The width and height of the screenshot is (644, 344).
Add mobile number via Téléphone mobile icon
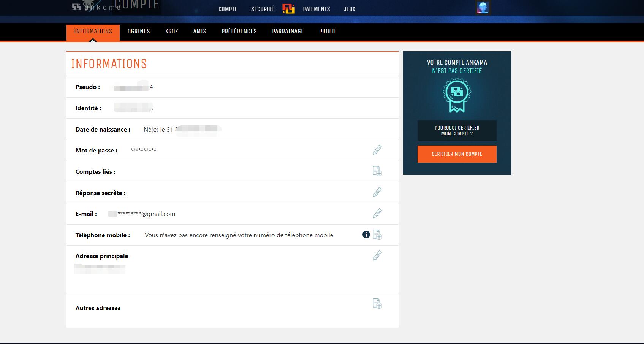click(x=377, y=235)
